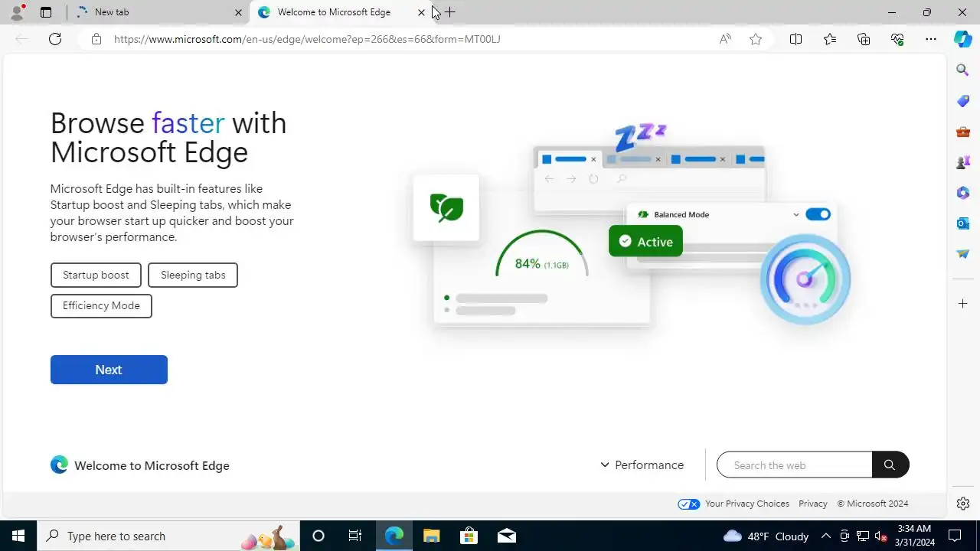The width and height of the screenshot is (980, 551).
Task: Click the web search magnifier button
Action: (890, 465)
